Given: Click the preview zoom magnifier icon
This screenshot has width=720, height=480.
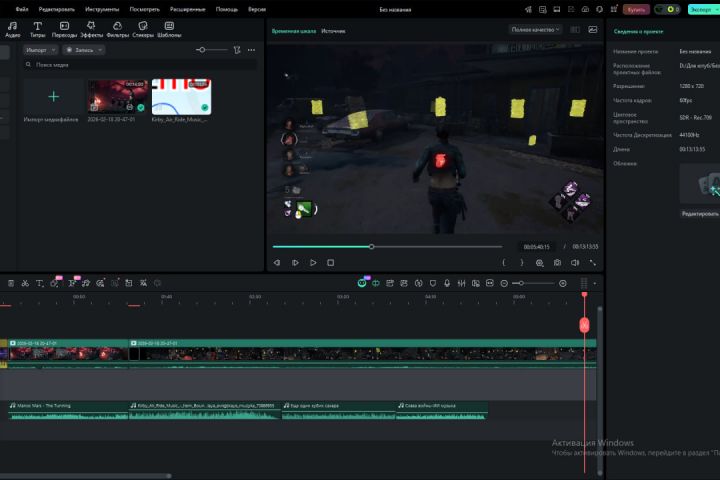Looking at the screenshot, I should (540, 263).
